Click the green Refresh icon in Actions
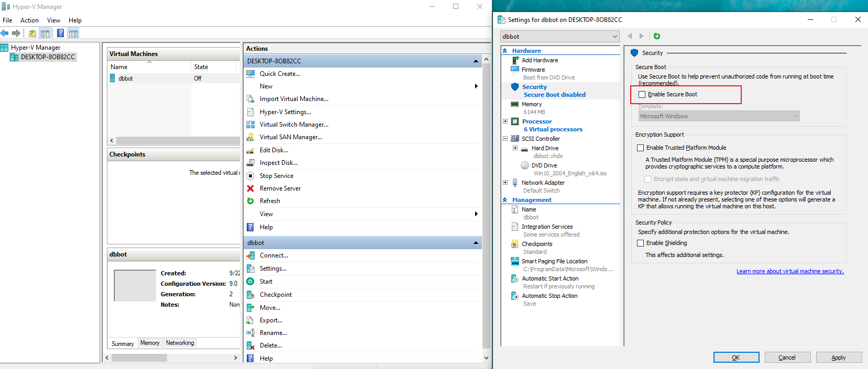 click(x=250, y=201)
